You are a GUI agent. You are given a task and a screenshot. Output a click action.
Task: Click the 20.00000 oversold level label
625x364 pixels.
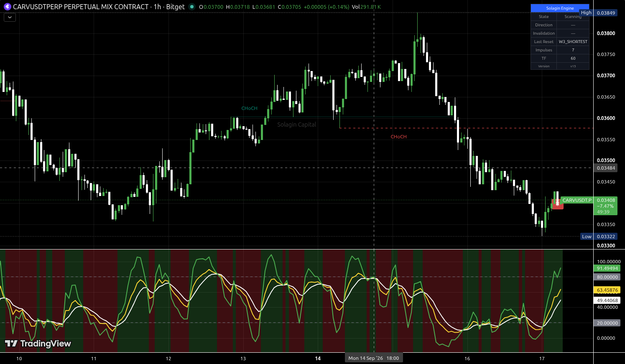pos(607,323)
